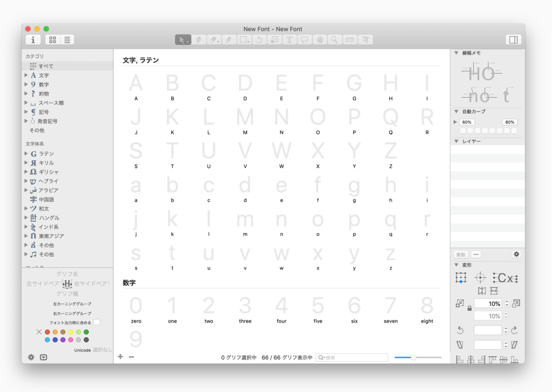
Task: Apply the red color label
Action: (47, 332)
